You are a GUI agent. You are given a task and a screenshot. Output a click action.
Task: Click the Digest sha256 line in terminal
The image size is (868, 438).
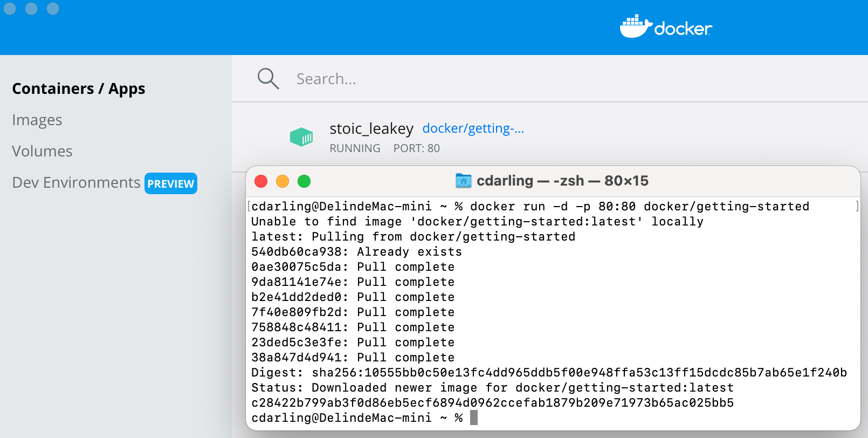pos(549,373)
